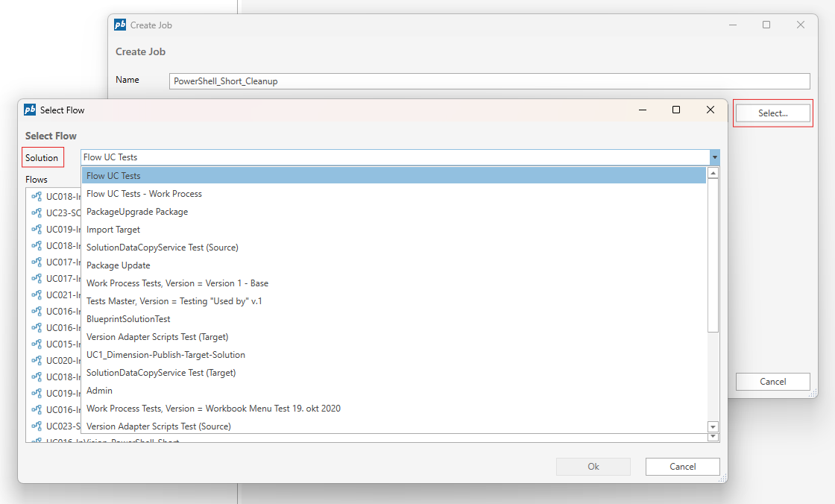This screenshot has width=835, height=504.
Task: Click the flow icon beside UC020
Action: pyautogui.click(x=37, y=360)
